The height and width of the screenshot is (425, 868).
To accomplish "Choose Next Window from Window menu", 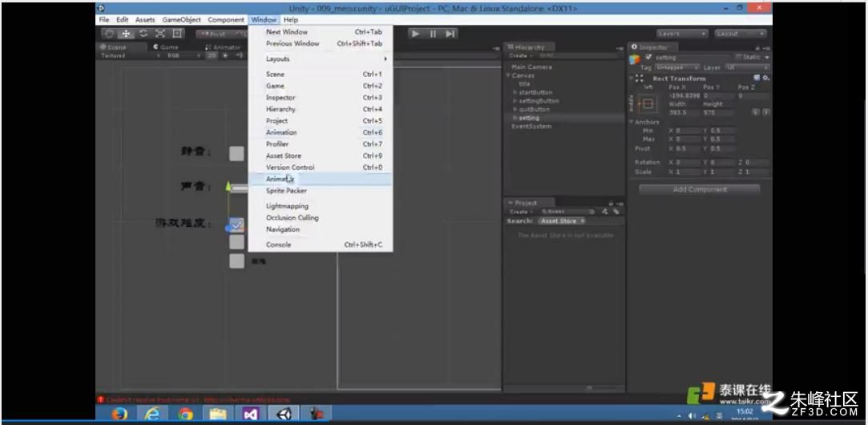I will point(321,32).
